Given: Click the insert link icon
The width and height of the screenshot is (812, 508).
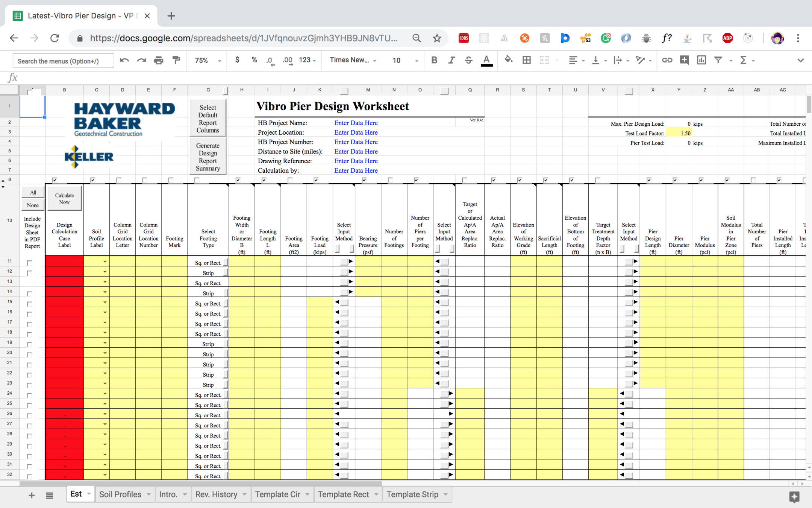Looking at the screenshot, I should tap(667, 60).
